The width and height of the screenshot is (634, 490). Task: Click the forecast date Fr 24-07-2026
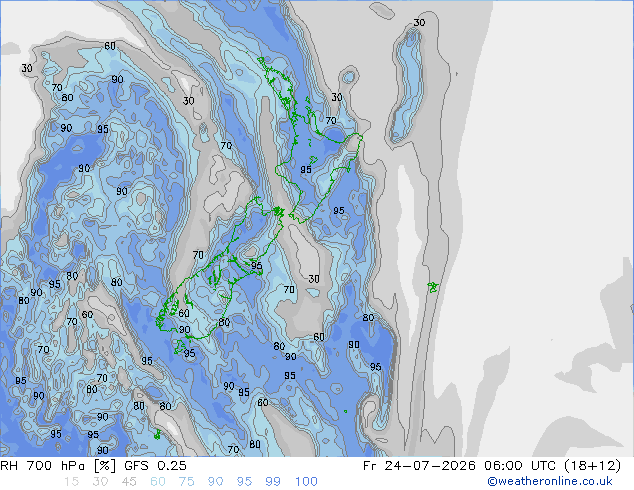(x=419, y=466)
